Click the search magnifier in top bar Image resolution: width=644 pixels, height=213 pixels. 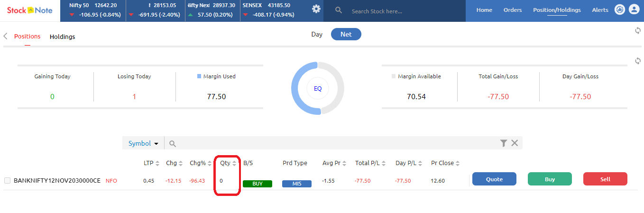[339, 10]
